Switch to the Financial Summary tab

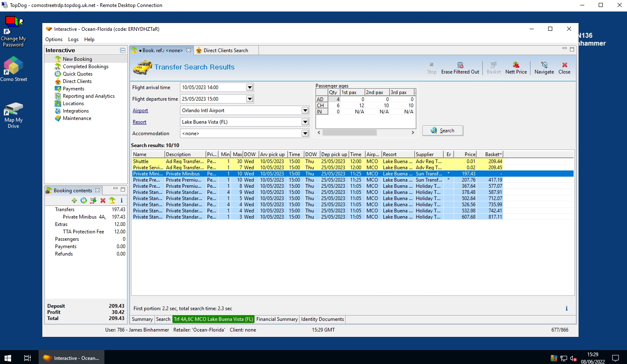[x=277, y=319]
